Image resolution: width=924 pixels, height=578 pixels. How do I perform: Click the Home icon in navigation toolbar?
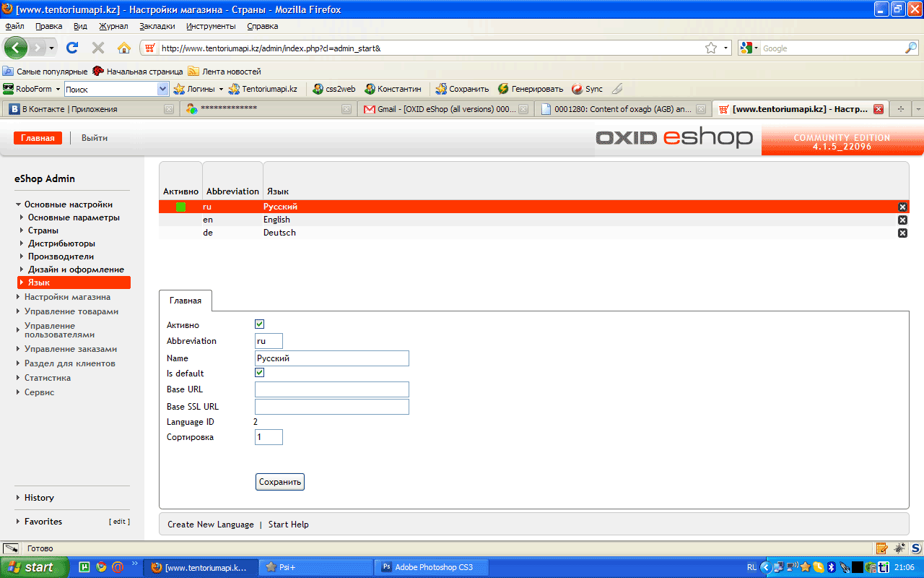coord(124,48)
